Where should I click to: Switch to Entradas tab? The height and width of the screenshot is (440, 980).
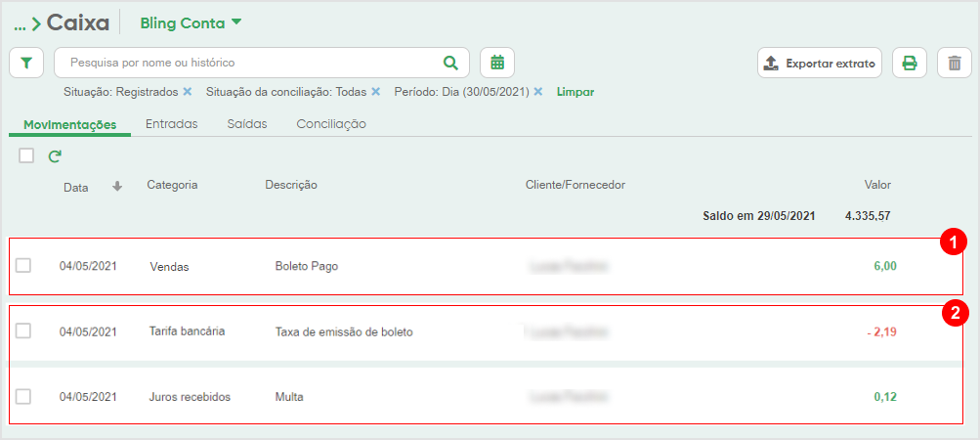(172, 124)
